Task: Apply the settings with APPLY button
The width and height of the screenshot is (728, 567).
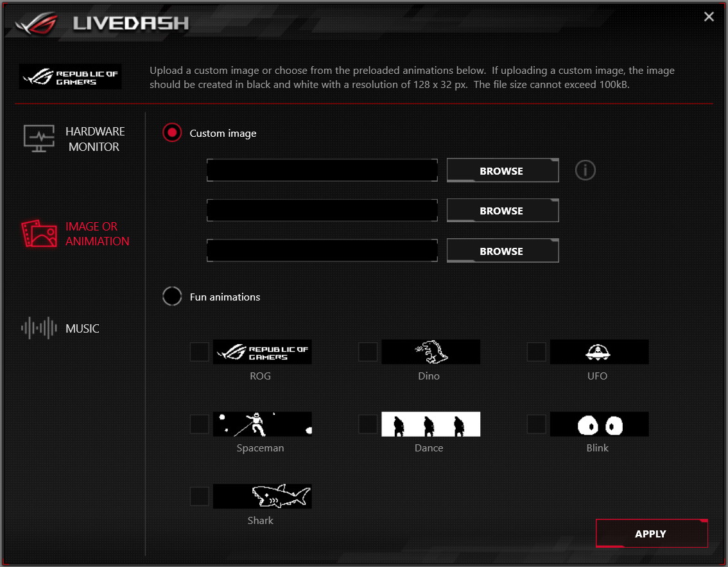Action: point(652,533)
